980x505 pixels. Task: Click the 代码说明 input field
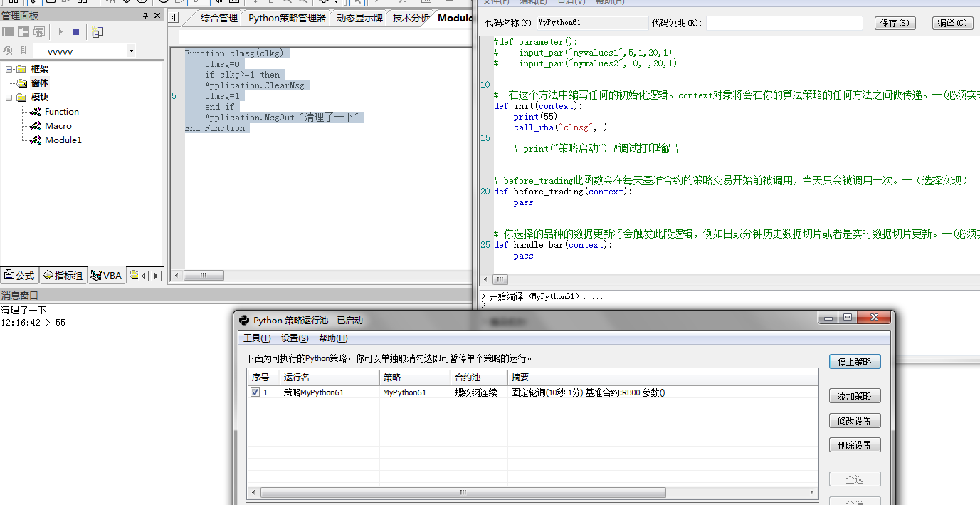(x=784, y=23)
